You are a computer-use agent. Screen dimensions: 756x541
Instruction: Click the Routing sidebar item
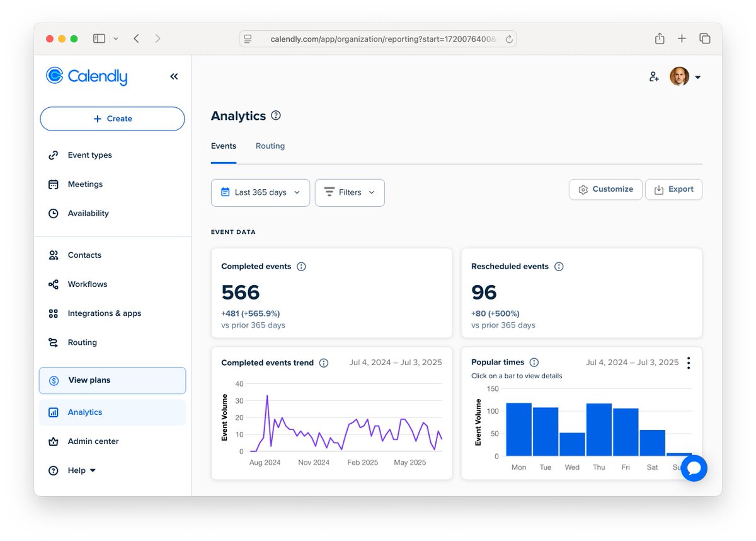(82, 342)
